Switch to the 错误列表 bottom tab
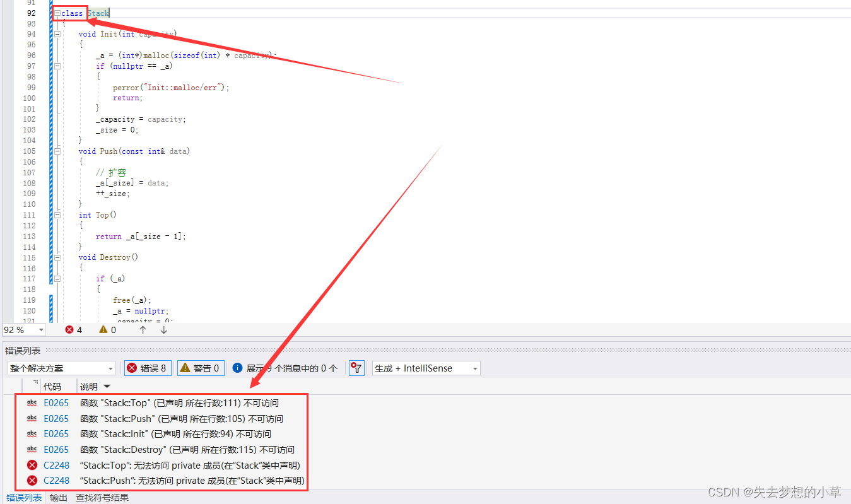851x504 pixels. tap(24, 498)
